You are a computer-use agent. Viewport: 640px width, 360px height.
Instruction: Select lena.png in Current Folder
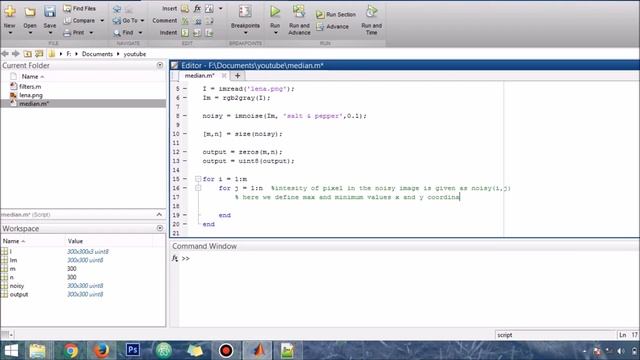pyautogui.click(x=31, y=95)
